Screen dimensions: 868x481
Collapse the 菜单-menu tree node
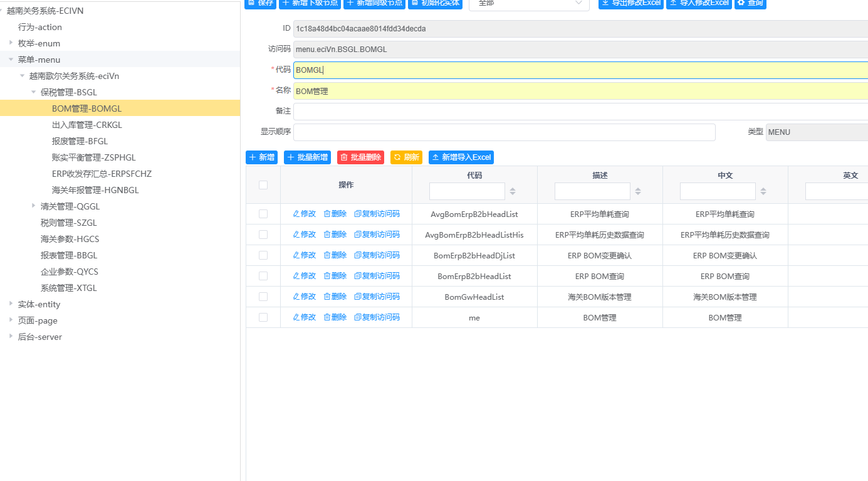click(11, 59)
